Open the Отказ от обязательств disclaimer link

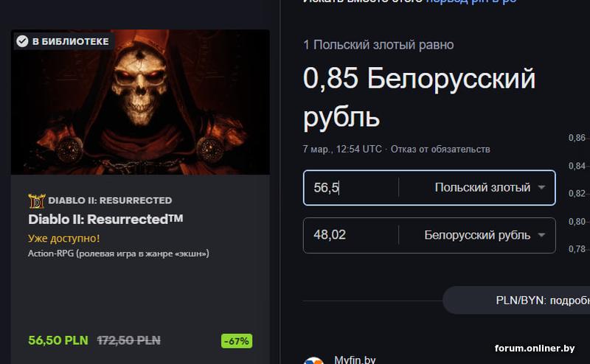440,150
